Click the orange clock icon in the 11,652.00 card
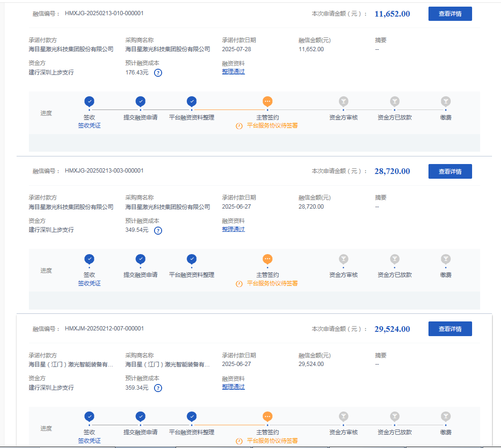 239,126
